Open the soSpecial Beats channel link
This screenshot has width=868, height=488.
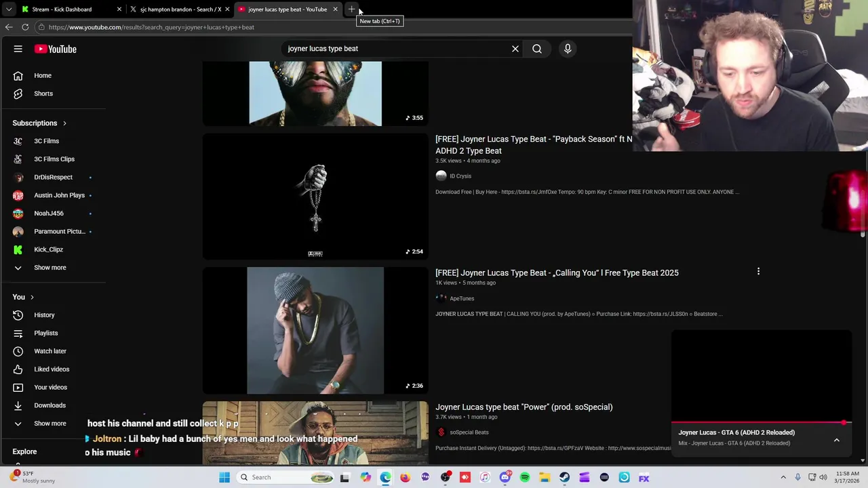click(x=469, y=432)
